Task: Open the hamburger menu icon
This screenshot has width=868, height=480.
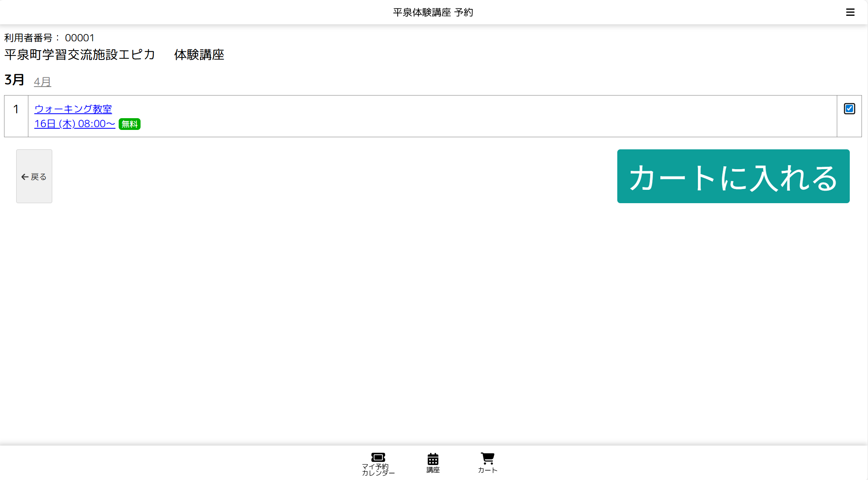Action: (850, 13)
